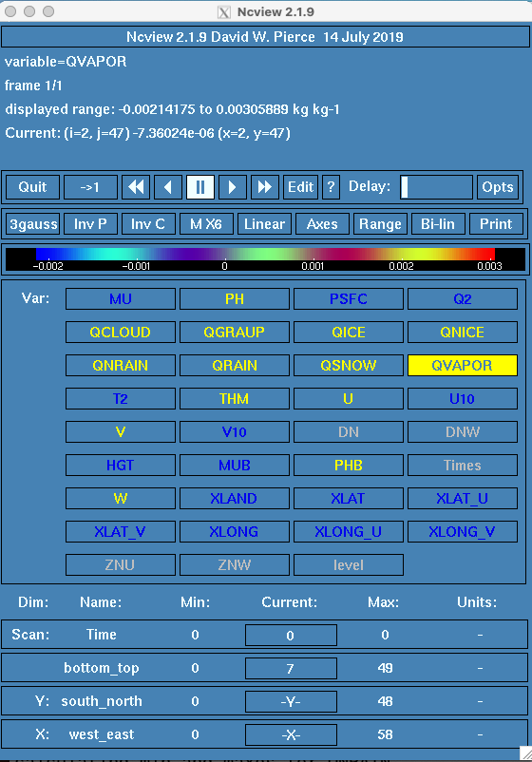
Task: Select the XLAT_U variable
Action: (463, 499)
